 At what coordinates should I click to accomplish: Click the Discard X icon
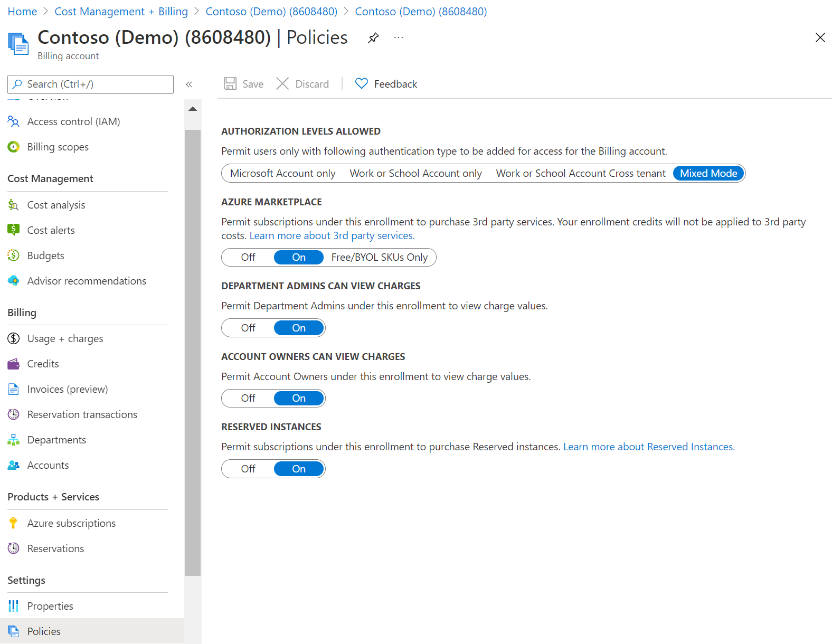tap(282, 83)
